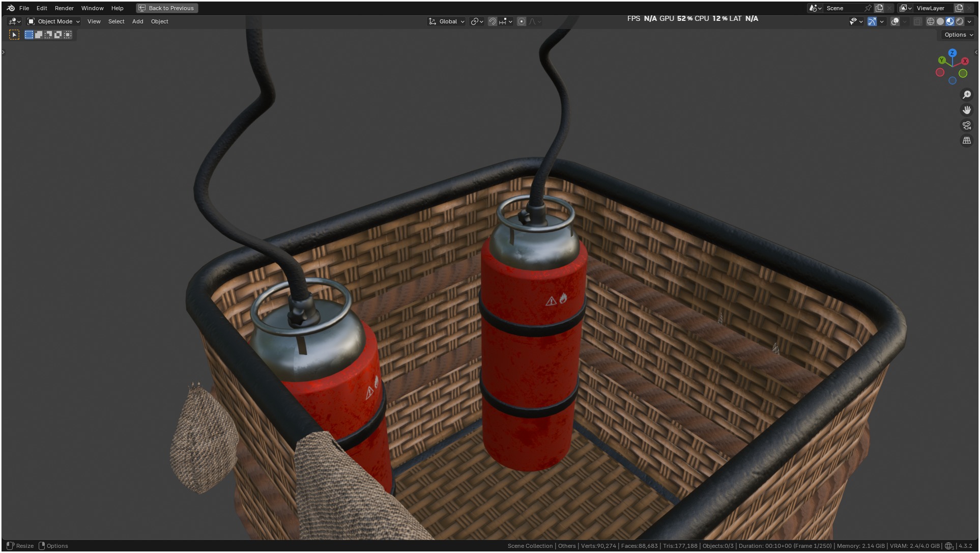This screenshot has height=553, width=980.
Task: Open the transform pivot point dropdown
Action: [x=477, y=21]
